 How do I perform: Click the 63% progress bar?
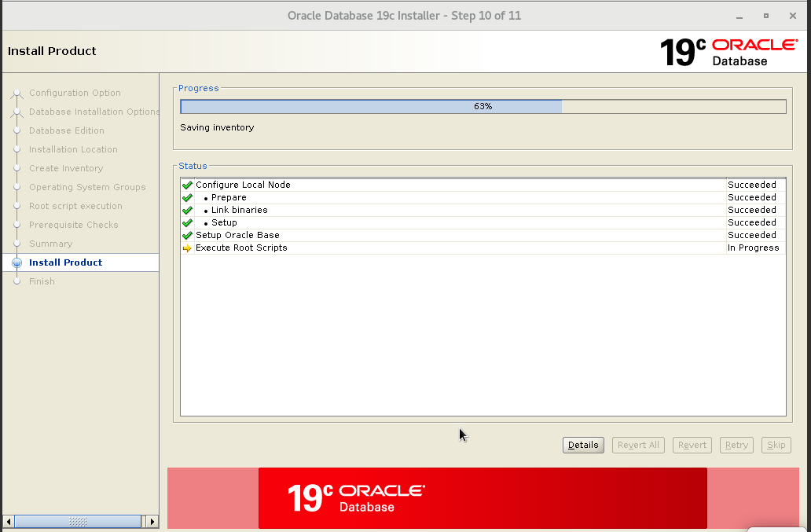(483, 107)
